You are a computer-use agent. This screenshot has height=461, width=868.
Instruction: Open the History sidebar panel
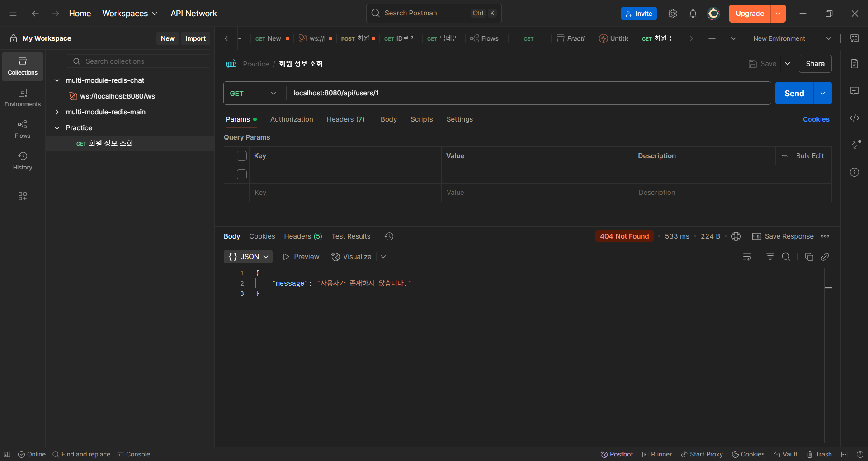[23, 161]
